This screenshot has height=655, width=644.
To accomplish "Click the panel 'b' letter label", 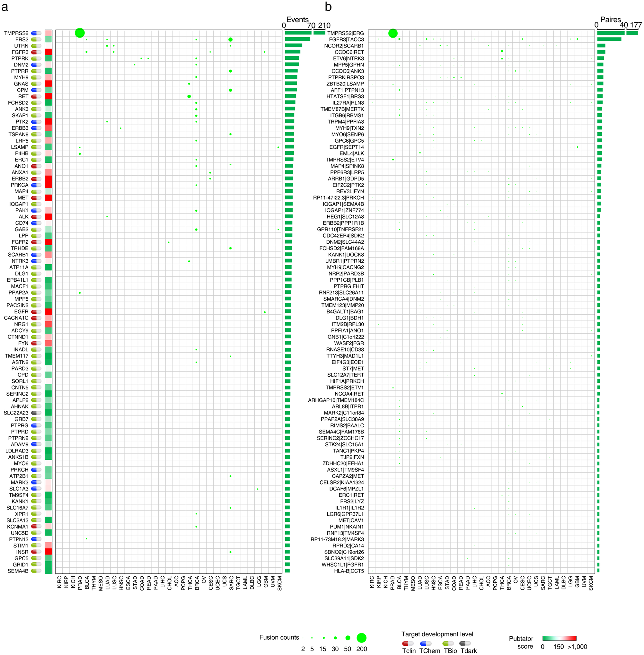I will pyautogui.click(x=328, y=7).
